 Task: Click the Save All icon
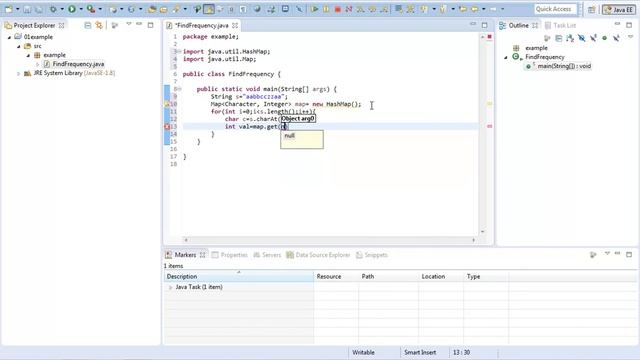(38, 9)
